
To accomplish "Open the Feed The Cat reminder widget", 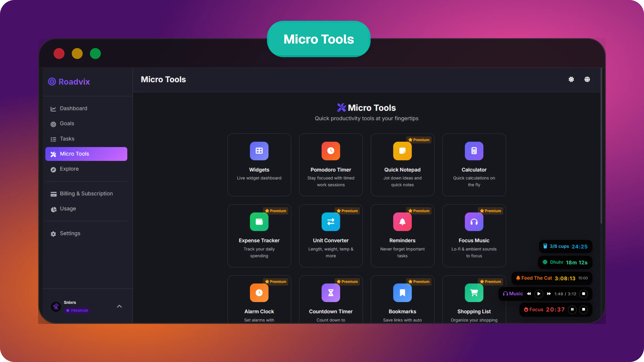I will tap(552, 278).
